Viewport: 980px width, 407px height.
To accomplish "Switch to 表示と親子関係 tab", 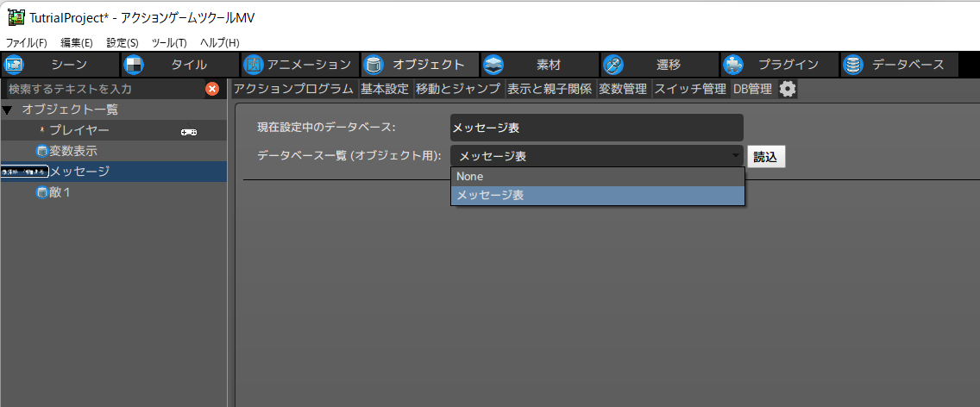I will click(x=550, y=89).
